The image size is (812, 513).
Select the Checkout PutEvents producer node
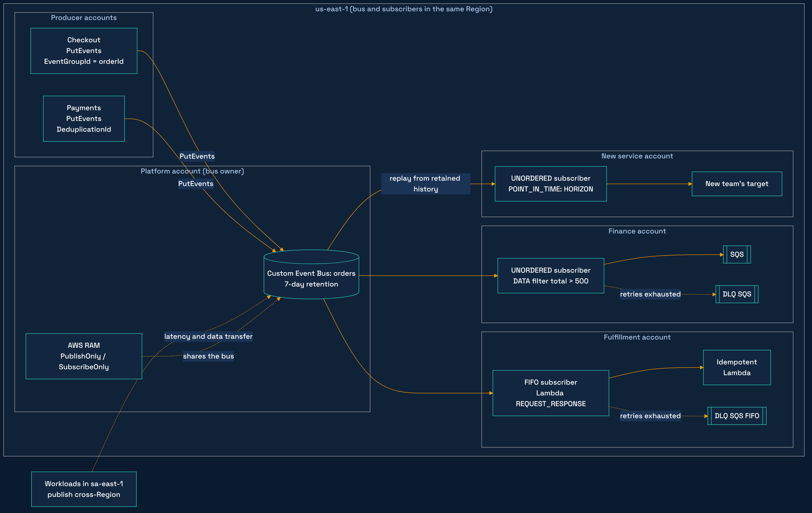pyautogui.click(x=84, y=51)
